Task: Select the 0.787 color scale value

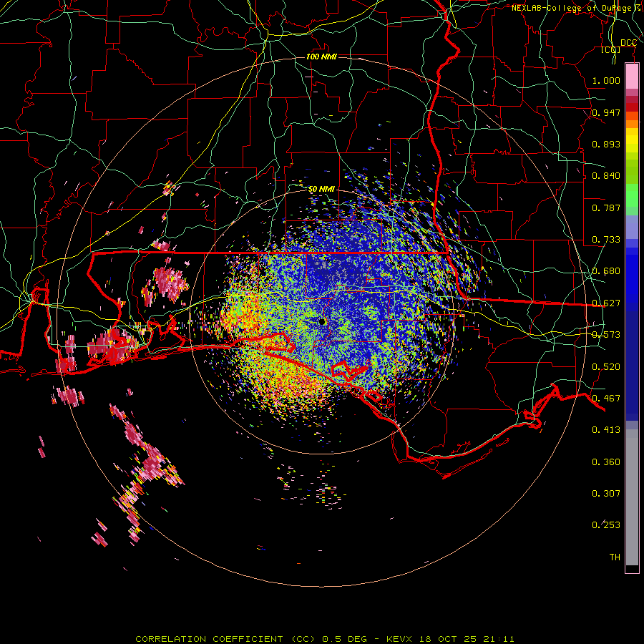Action: tap(606, 208)
